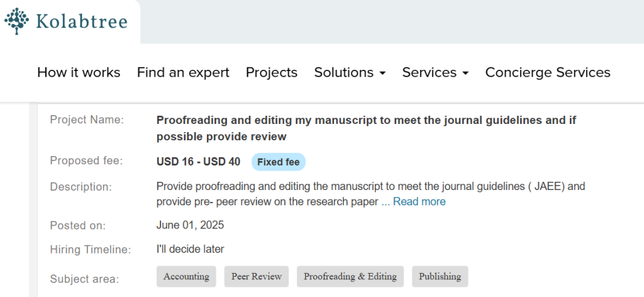The width and height of the screenshot is (644, 297).
Task: Click the Fixed fee badge
Action: [279, 162]
